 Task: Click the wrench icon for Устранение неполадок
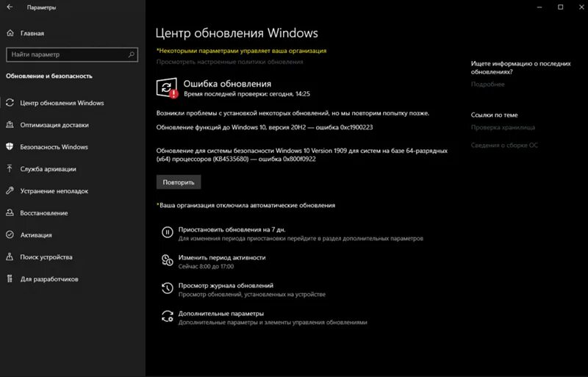(10, 190)
